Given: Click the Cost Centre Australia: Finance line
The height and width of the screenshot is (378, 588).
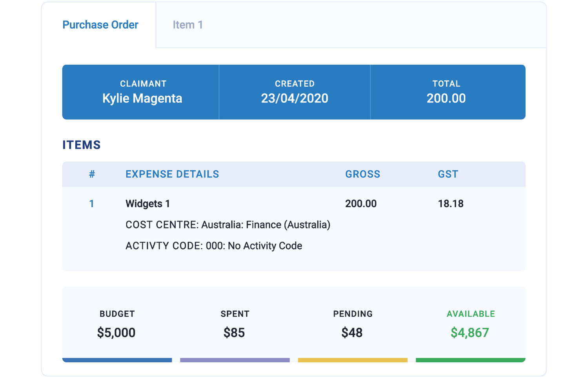Looking at the screenshot, I should point(228,225).
